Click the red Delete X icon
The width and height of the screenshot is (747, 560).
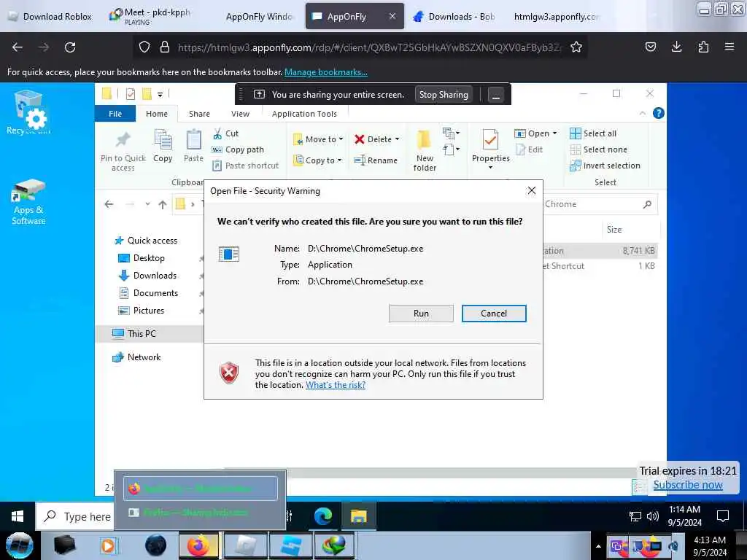click(360, 139)
